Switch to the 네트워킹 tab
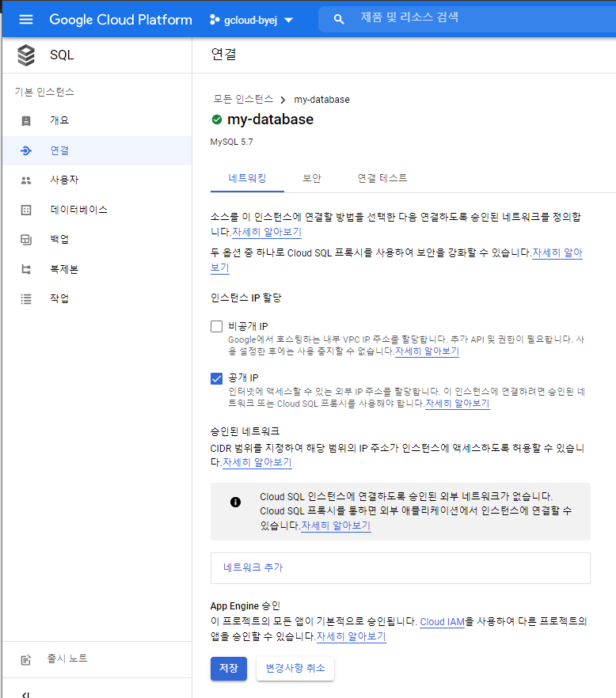Screen dimensions: 616x698 (x=247, y=179)
